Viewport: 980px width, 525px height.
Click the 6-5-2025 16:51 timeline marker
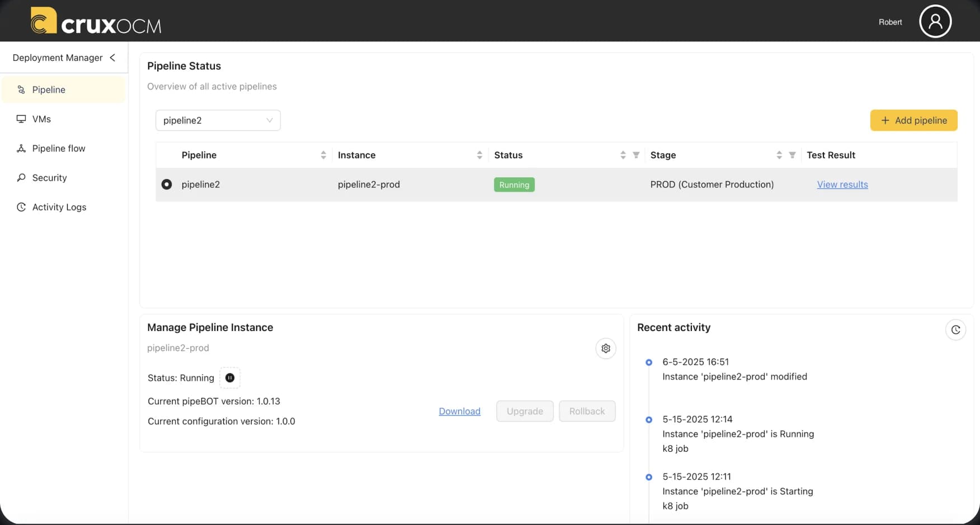(x=649, y=362)
